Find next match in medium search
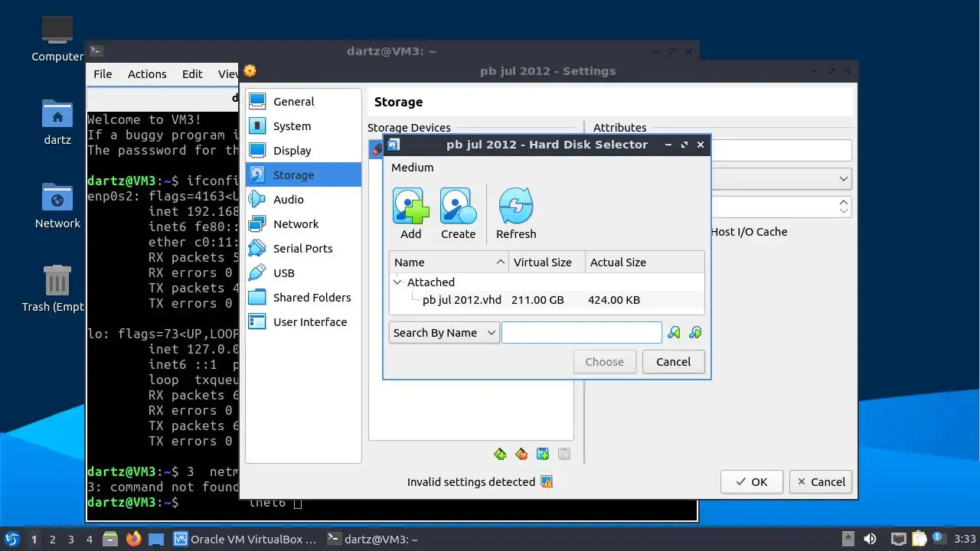 click(695, 332)
